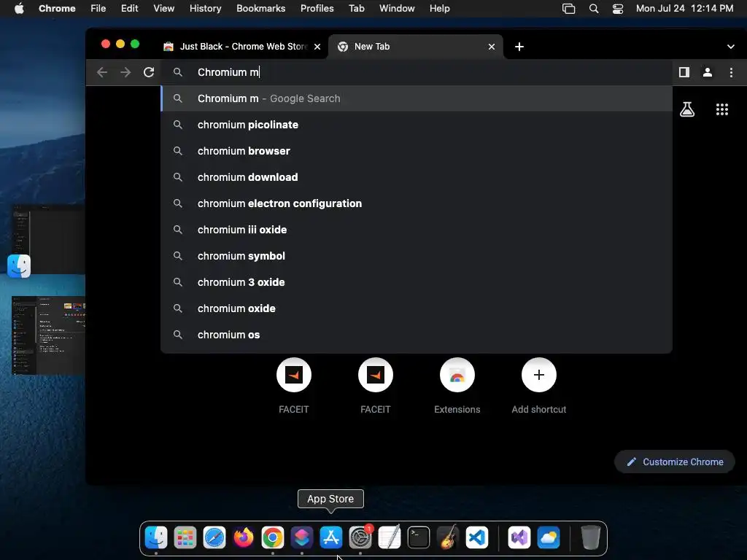Open the Window menu
Screen dimensions: 747x560
(x=397, y=9)
